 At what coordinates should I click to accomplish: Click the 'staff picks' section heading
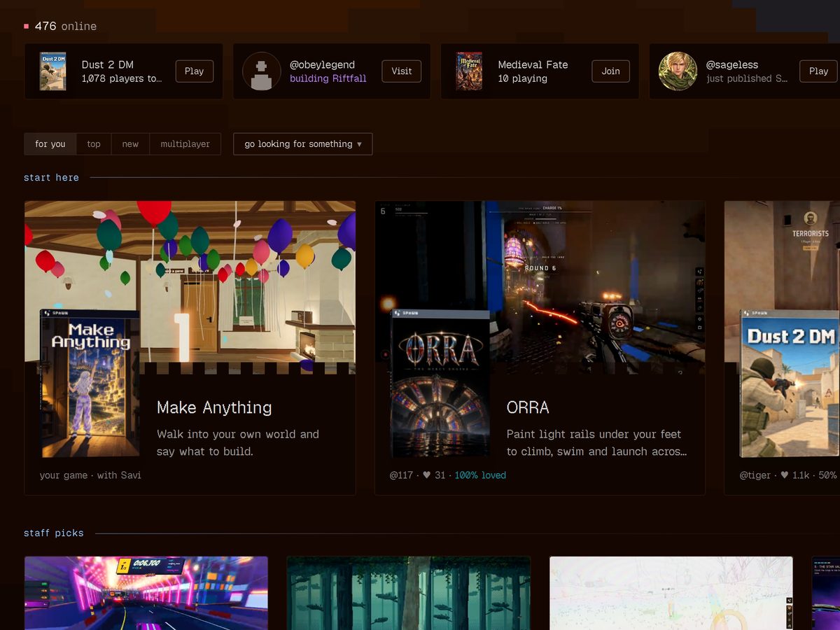54,533
